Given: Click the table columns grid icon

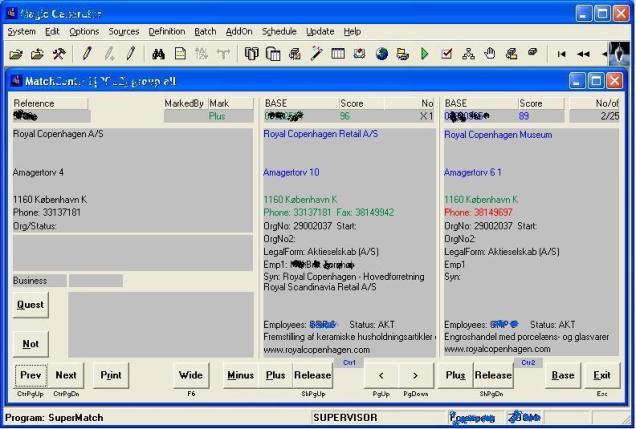Looking at the screenshot, I should [x=338, y=54].
